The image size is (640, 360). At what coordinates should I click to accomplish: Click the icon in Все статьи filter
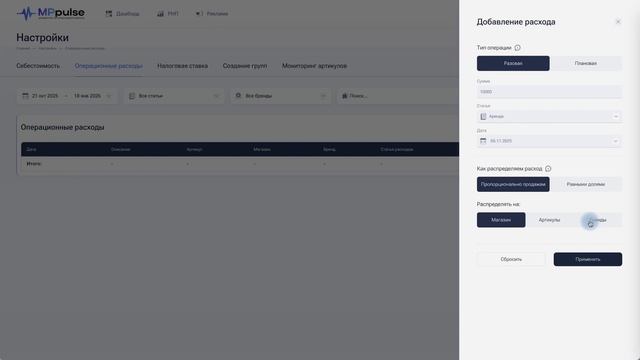(132, 96)
